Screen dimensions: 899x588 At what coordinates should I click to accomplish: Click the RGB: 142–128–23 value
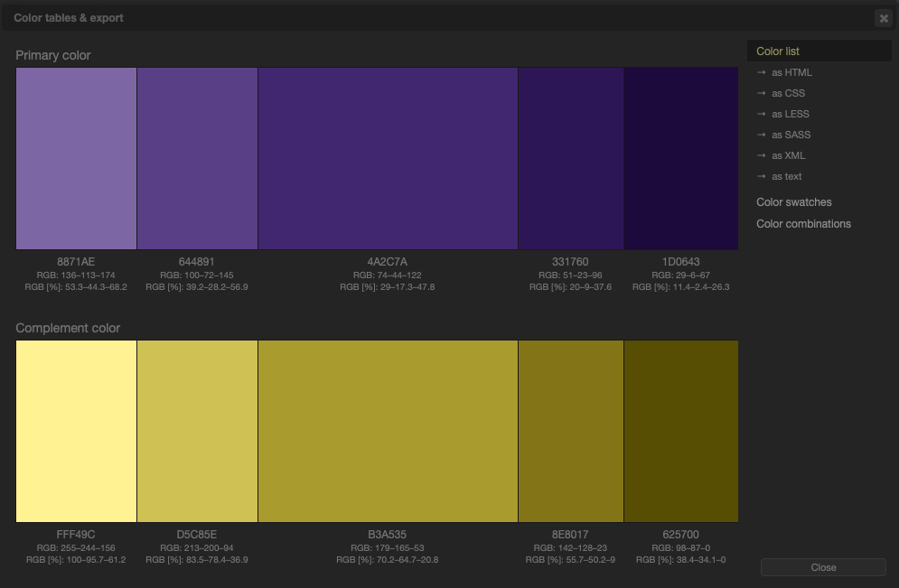coord(570,548)
